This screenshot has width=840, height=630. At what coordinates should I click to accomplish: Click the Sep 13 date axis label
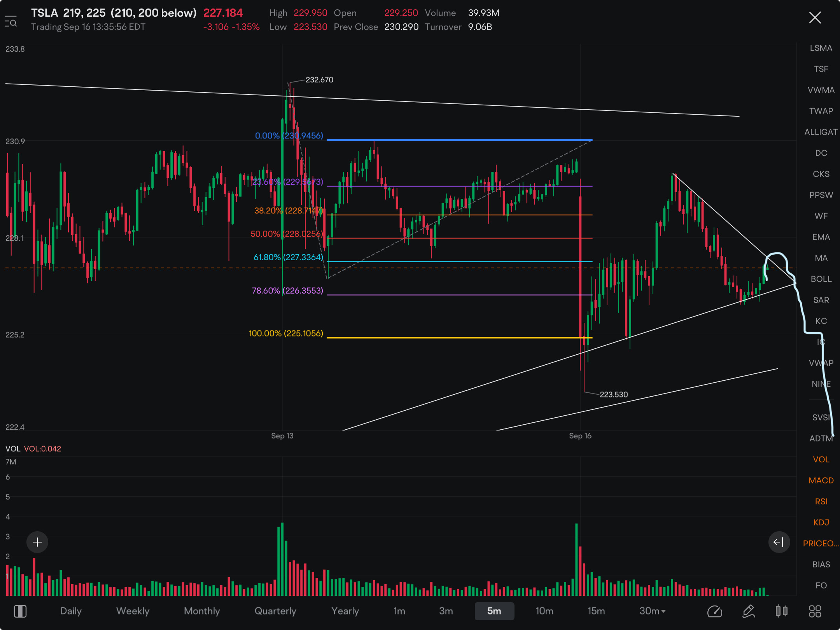tap(282, 436)
